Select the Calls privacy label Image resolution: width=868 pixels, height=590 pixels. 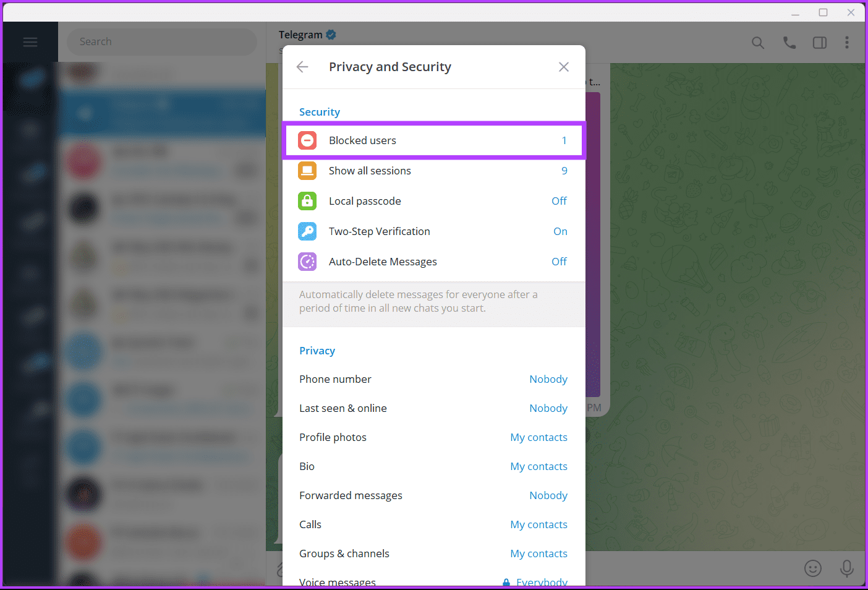pos(310,524)
